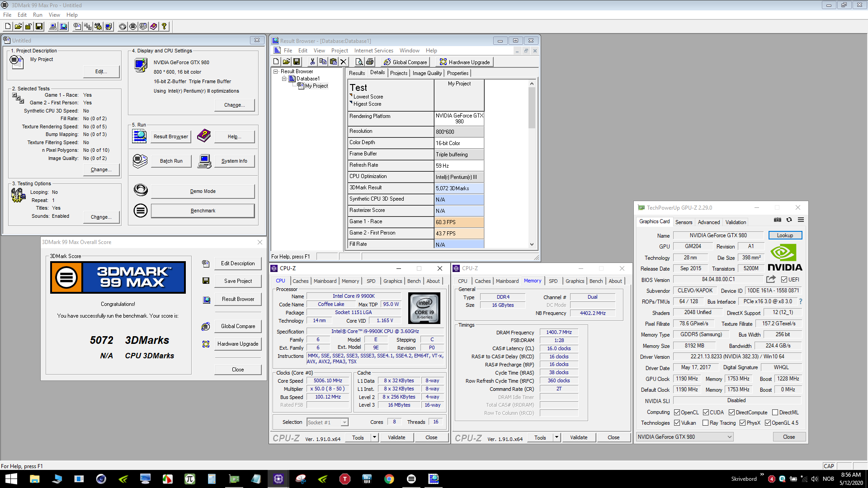Toggle the OpenCL checkbox in GPU-Z

click(x=677, y=413)
